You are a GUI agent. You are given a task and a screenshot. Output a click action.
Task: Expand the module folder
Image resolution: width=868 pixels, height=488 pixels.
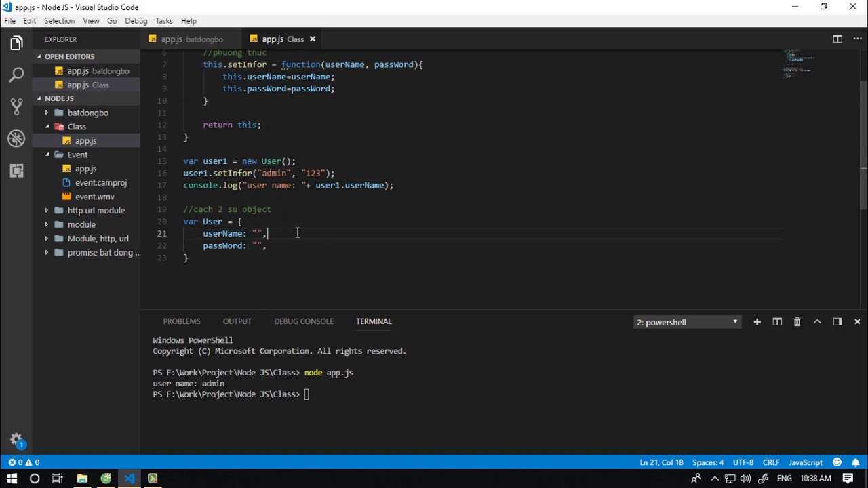point(86,224)
